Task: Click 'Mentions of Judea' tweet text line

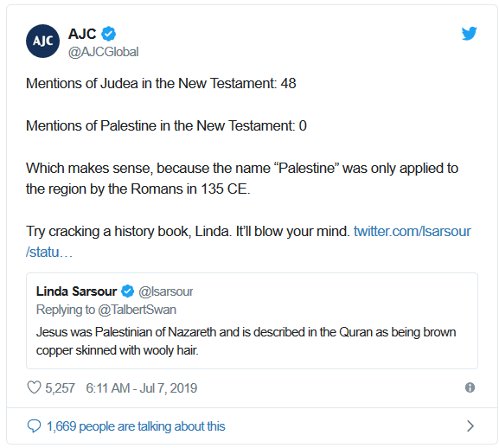Action: coord(161,83)
